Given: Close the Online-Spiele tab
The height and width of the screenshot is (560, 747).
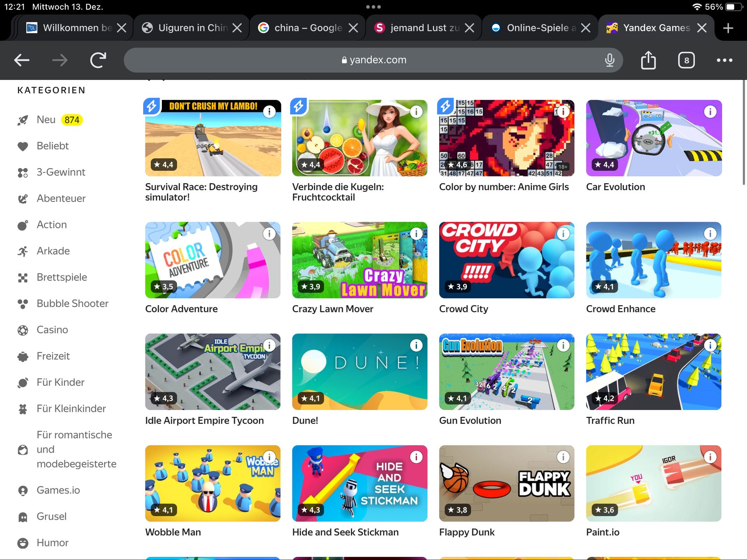Looking at the screenshot, I should (x=586, y=28).
